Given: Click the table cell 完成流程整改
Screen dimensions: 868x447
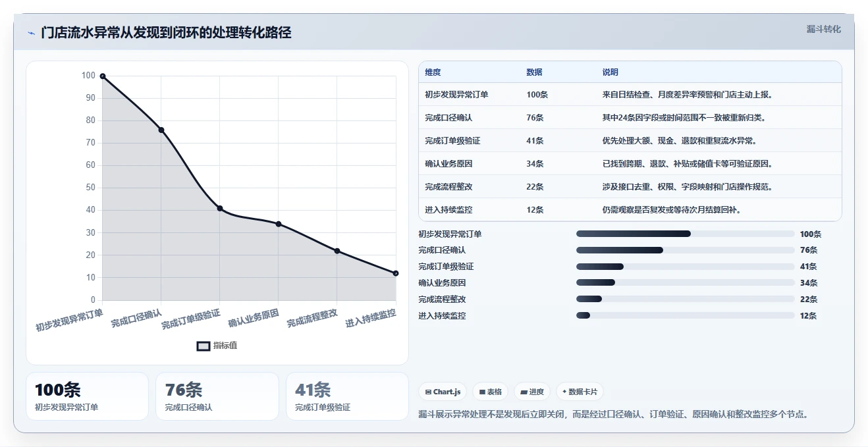Looking at the screenshot, I should click(x=449, y=187).
